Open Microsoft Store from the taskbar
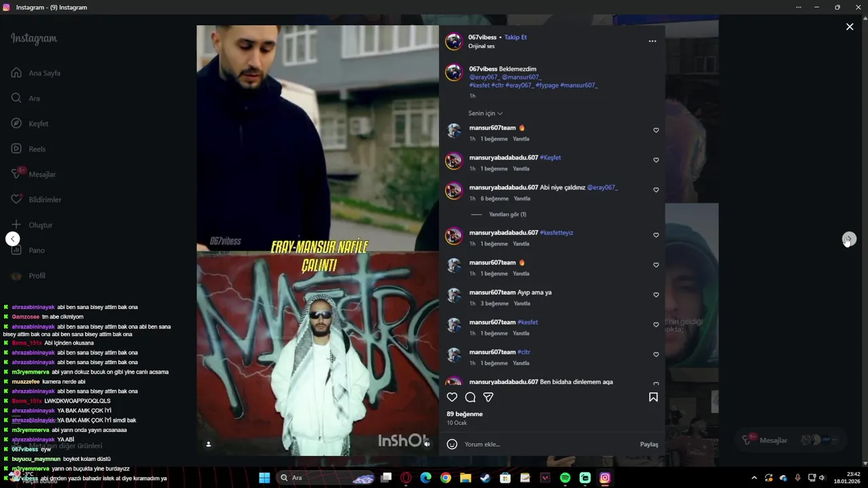Image resolution: width=868 pixels, height=488 pixels. coord(505,478)
